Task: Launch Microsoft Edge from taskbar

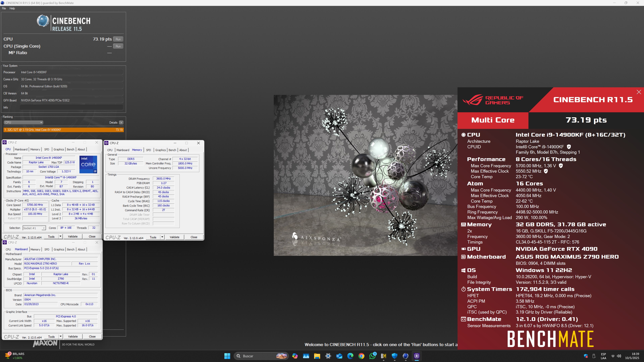Action: coord(350,356)
